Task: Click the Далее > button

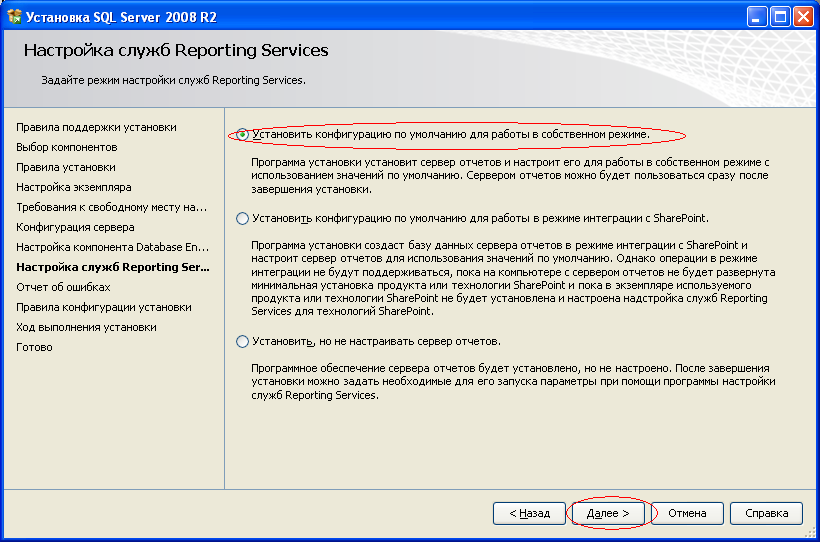Action: [608, 513]
